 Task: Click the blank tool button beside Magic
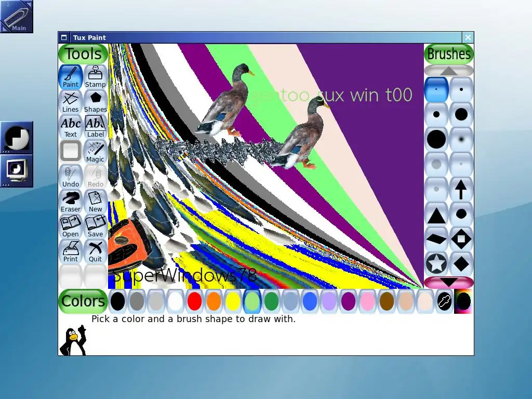(x=71, y=151)
